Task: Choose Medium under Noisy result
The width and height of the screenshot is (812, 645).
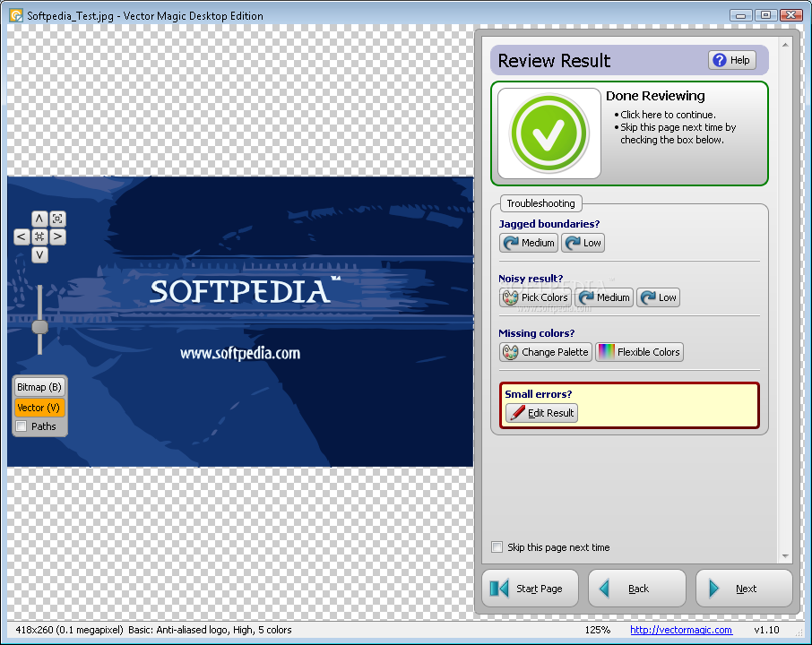Action: pos(604,297)
